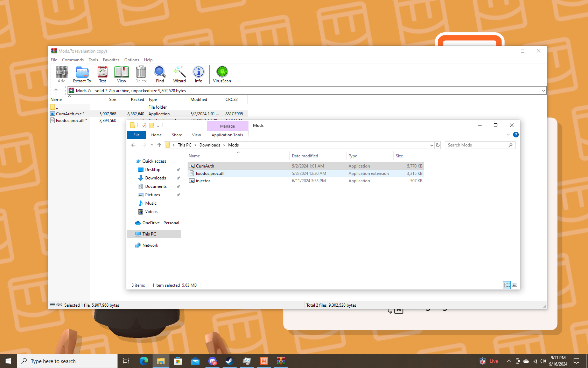Expand the Explorer address bar history dropdown
The image size is (588, 368).
click(x=432, y=145)
